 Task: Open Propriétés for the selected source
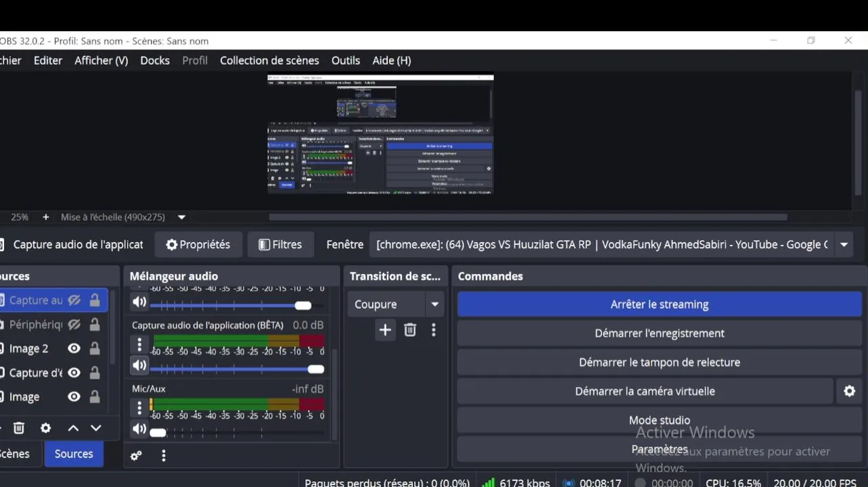pyautogui.click(x=198, y=245)
